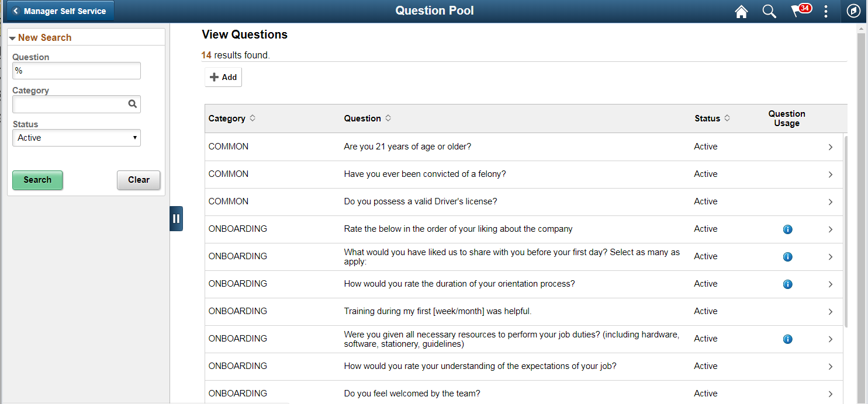
Task: Click the Clear button
Action: [139, 180]
